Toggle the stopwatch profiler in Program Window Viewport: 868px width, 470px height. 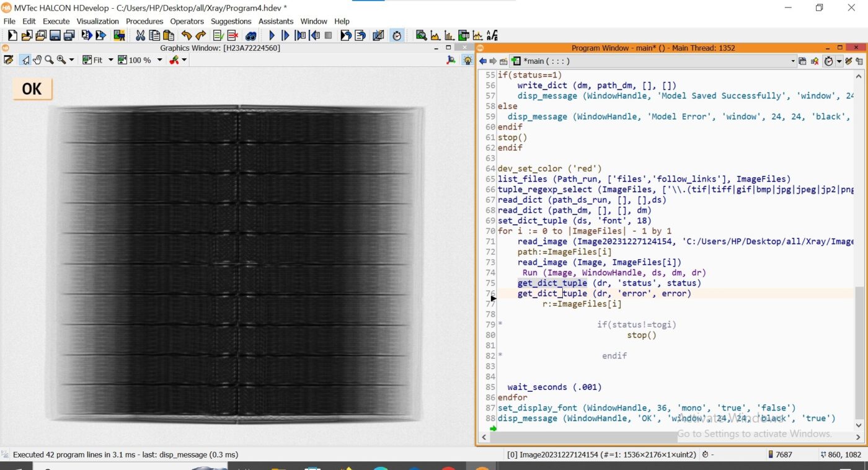click(x=829, y=61)
